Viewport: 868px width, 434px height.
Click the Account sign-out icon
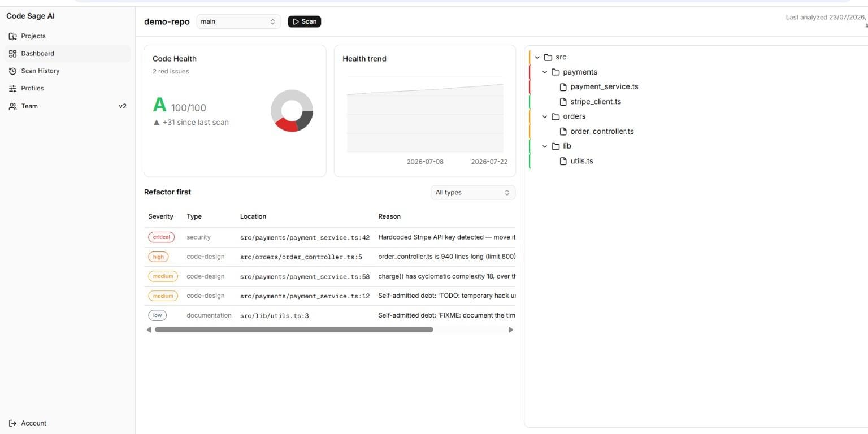pyautogui.click(x=12, y=423)
